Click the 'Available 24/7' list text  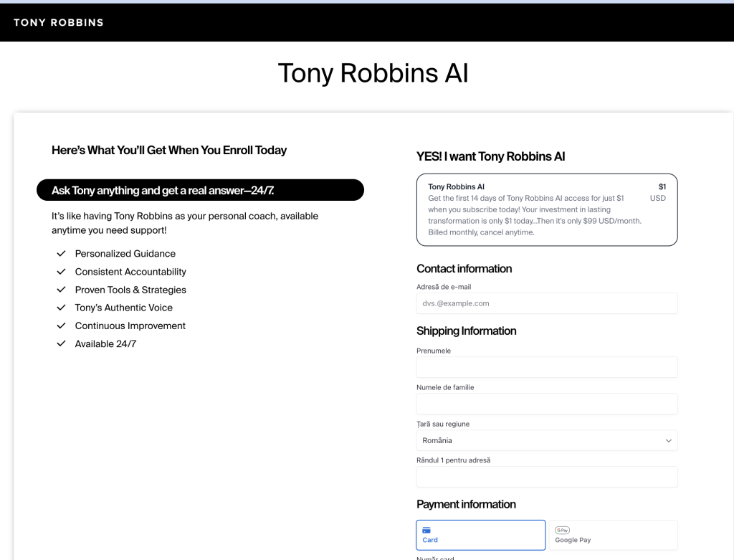(x=106, y=343)
